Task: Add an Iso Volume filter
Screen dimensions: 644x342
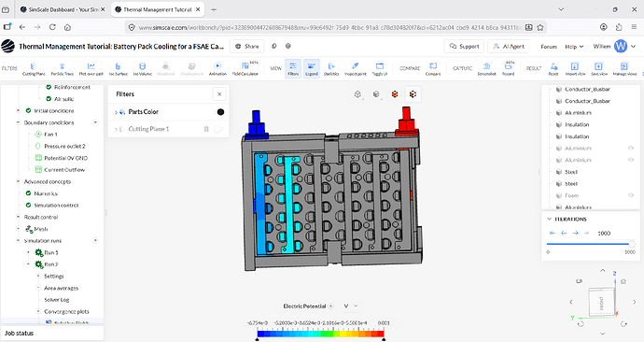Action: (142, 68)
